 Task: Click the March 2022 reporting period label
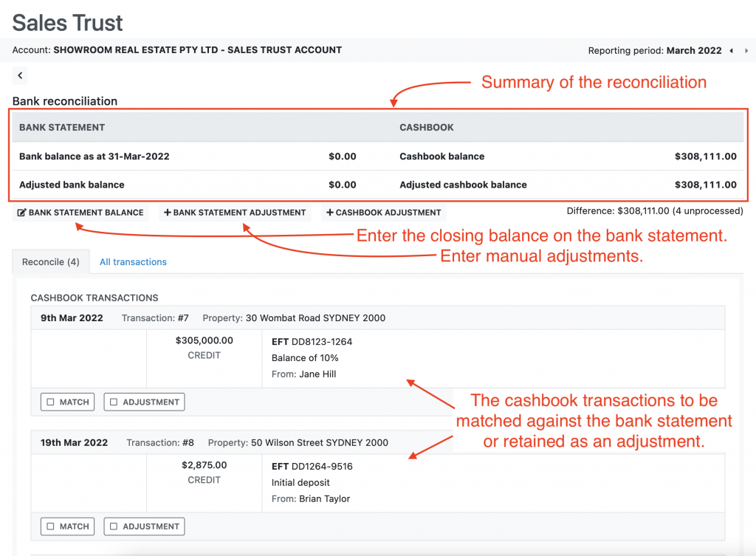point(693,51)
